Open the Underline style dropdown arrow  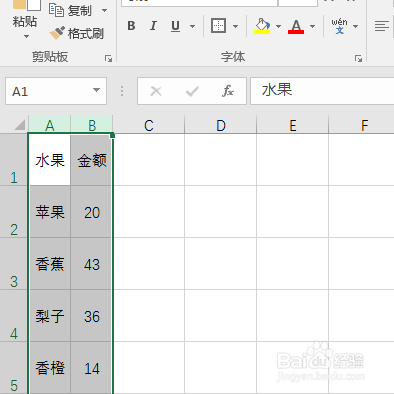click(192, 26)
